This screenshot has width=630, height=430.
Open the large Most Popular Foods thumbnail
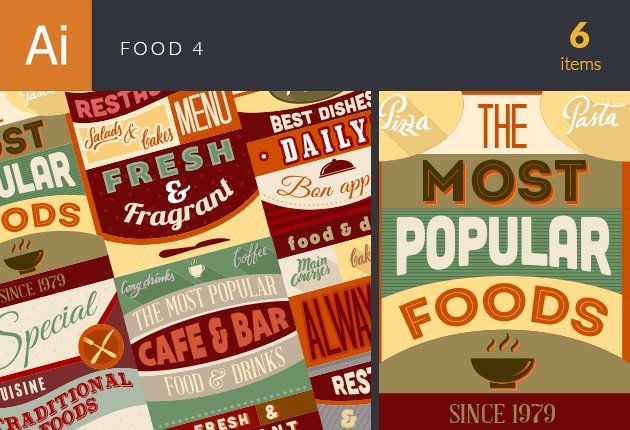pos(504,260)
